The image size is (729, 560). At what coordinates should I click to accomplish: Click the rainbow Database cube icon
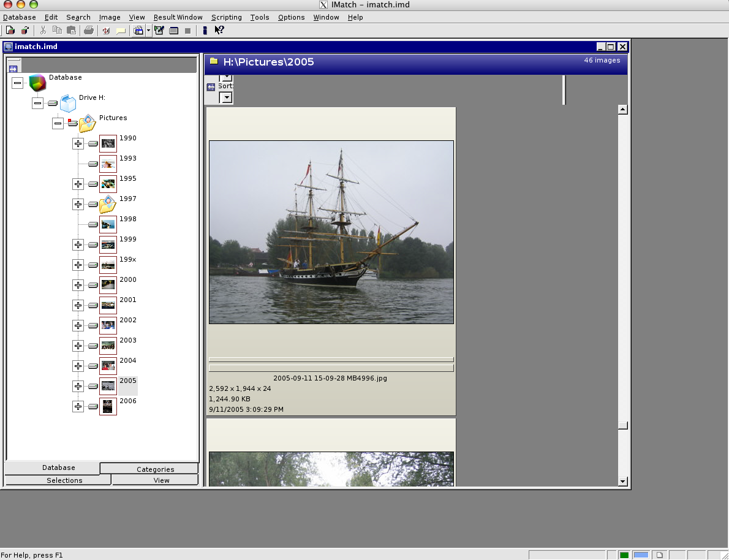tap(37, 83)
